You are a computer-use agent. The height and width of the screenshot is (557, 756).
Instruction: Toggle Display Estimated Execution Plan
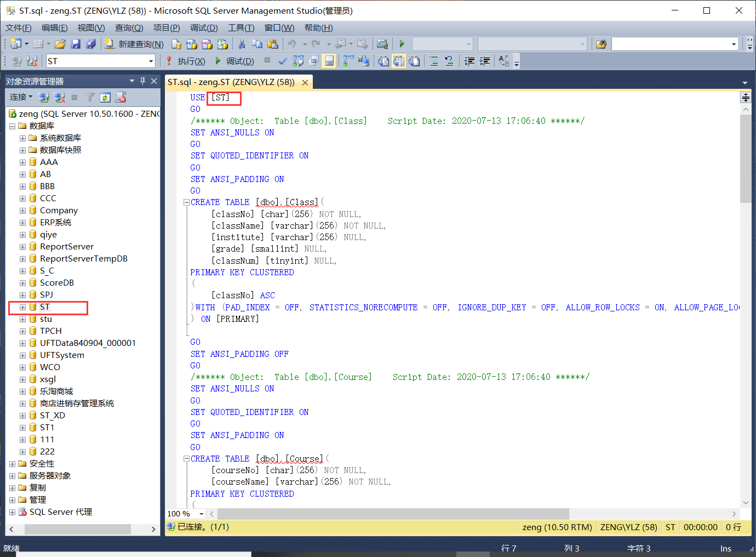pos(299,61)
